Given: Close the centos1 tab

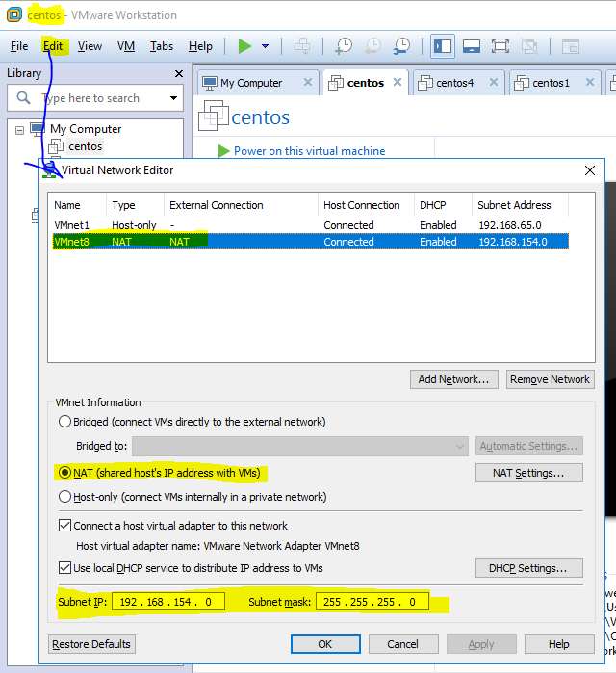Looking at the screenshot, I should tap(590, 82).
